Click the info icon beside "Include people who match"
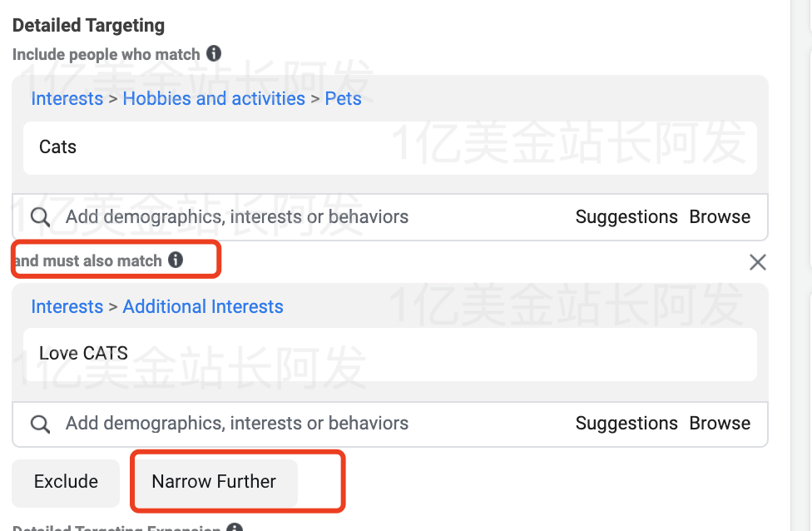Viewport: 812px width, 531px height. click(x=215, y=52)
